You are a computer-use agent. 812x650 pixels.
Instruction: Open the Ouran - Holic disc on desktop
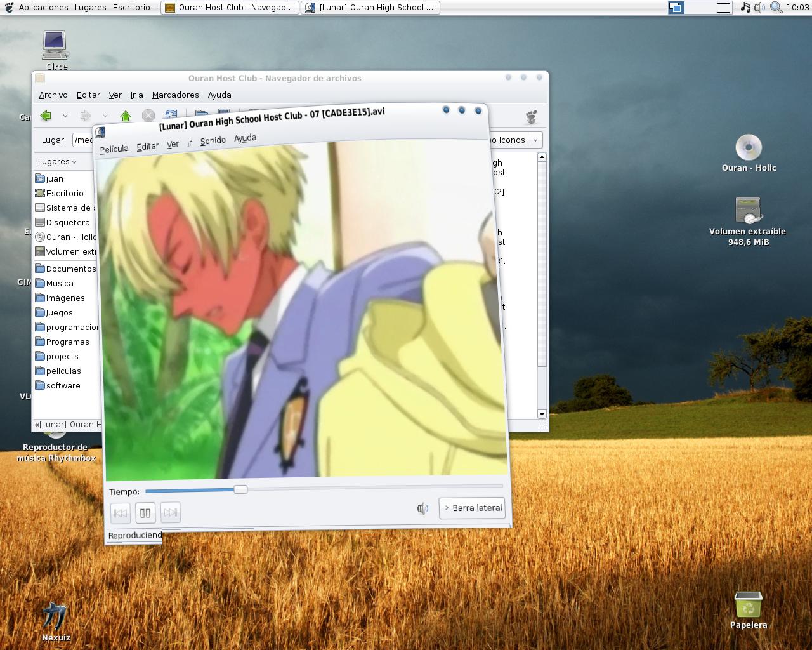(749, 153)
